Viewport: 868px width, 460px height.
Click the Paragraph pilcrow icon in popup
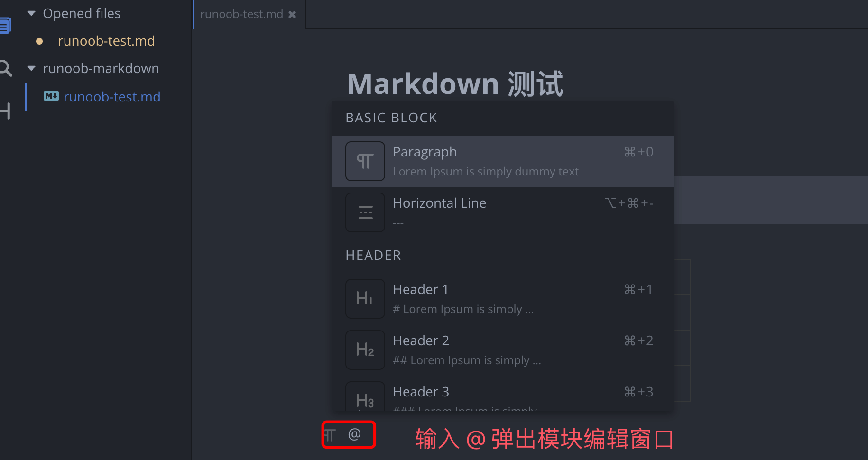point(365,161)
